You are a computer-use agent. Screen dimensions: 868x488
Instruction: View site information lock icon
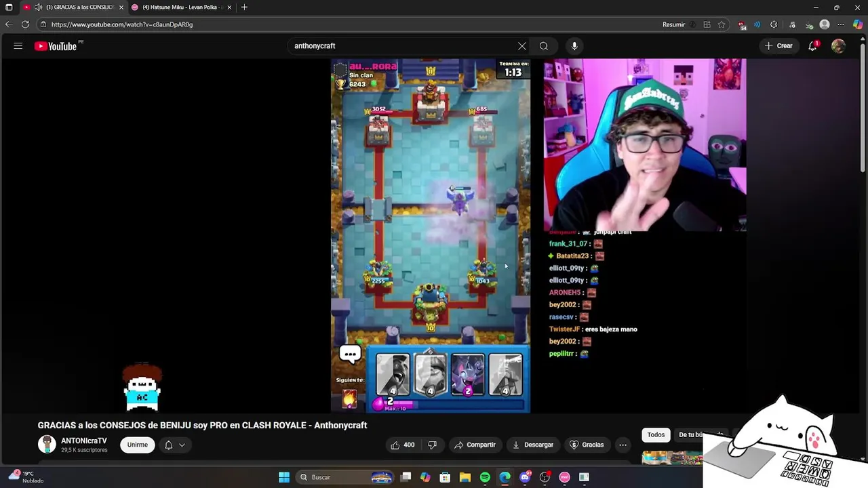pos(43,24)
